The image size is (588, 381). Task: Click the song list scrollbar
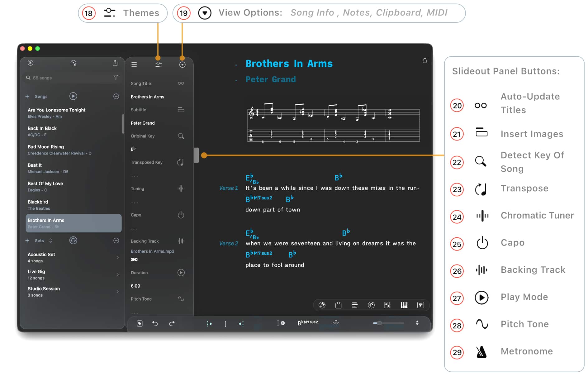pos(123,124)
